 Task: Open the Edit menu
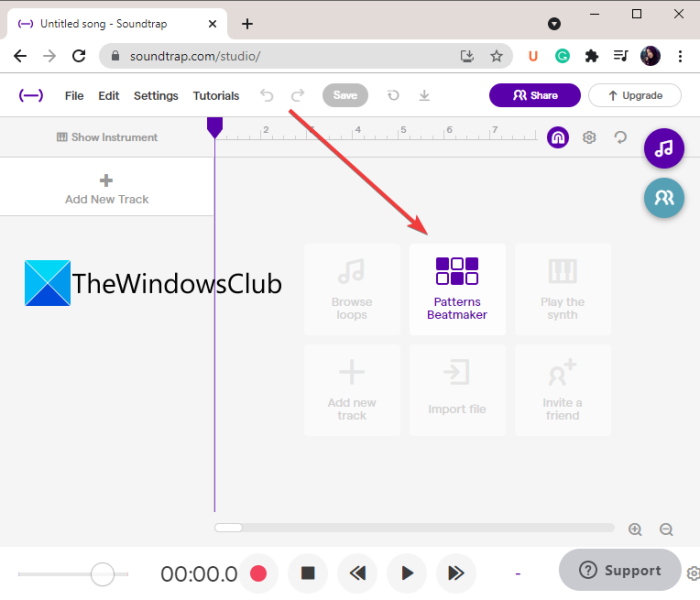pyautogui.click(x=108, y=96)
